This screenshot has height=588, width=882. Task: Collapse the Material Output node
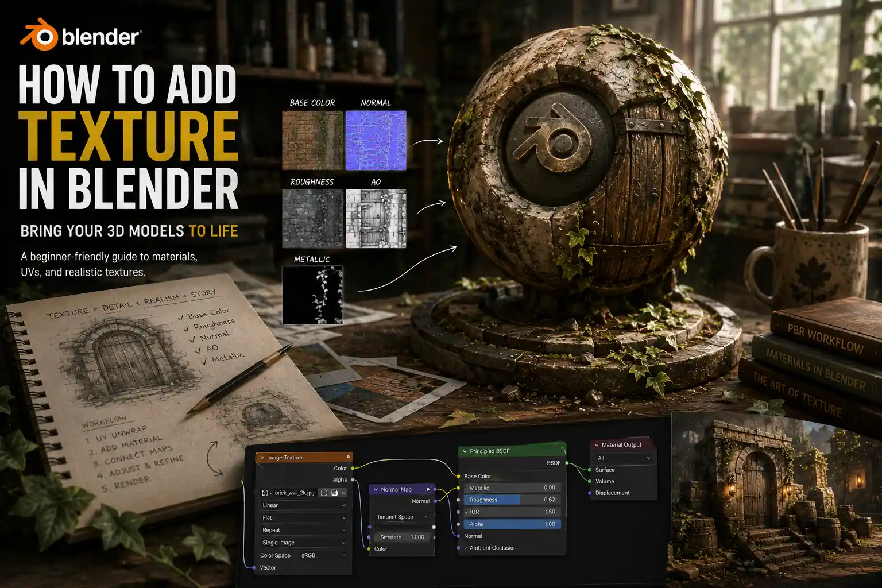[x=597, y=445]
